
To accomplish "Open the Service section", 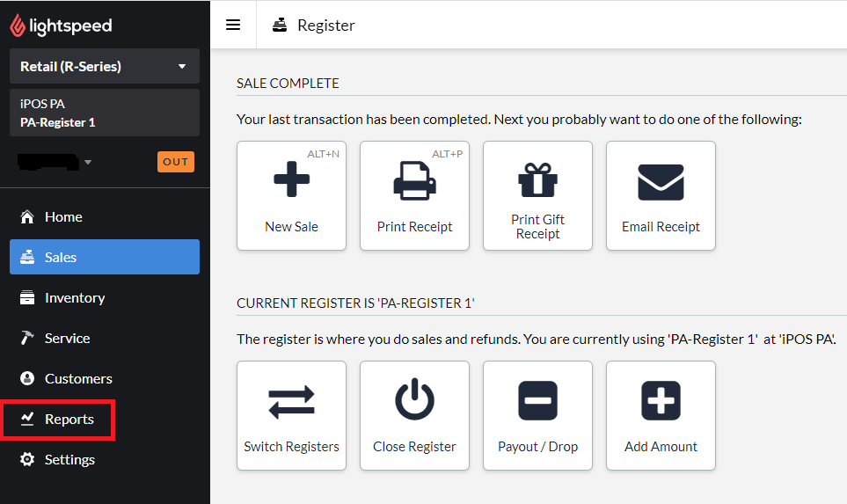I will coord(105,338).
